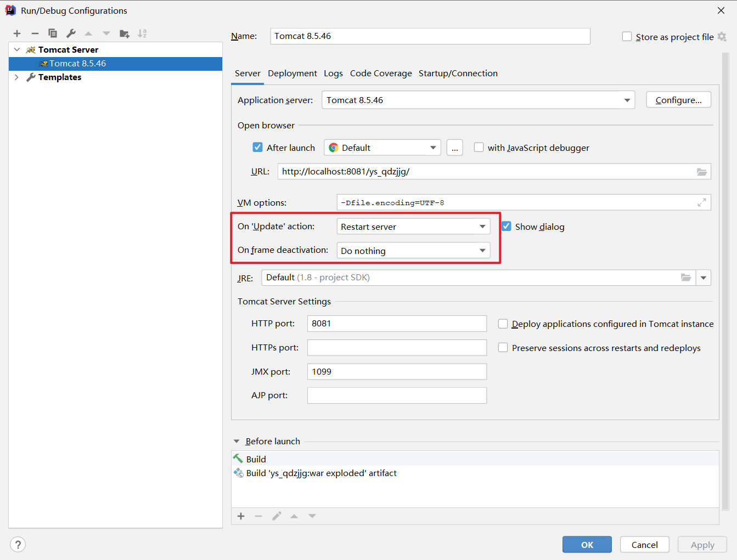Sort configurations alphabetically

point(142,33)
